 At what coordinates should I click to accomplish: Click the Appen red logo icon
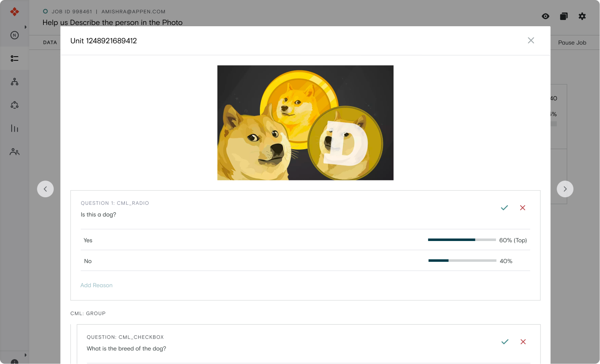point(14,12)
